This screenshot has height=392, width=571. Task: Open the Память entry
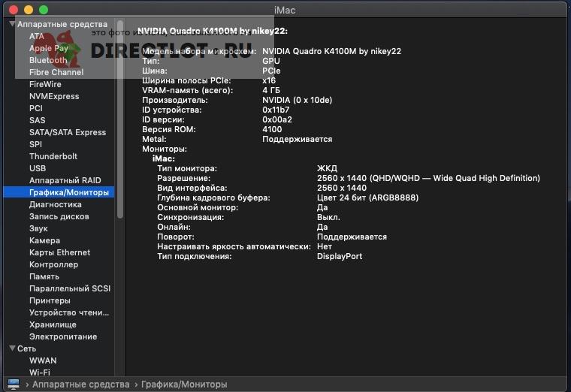coord(44,276)
